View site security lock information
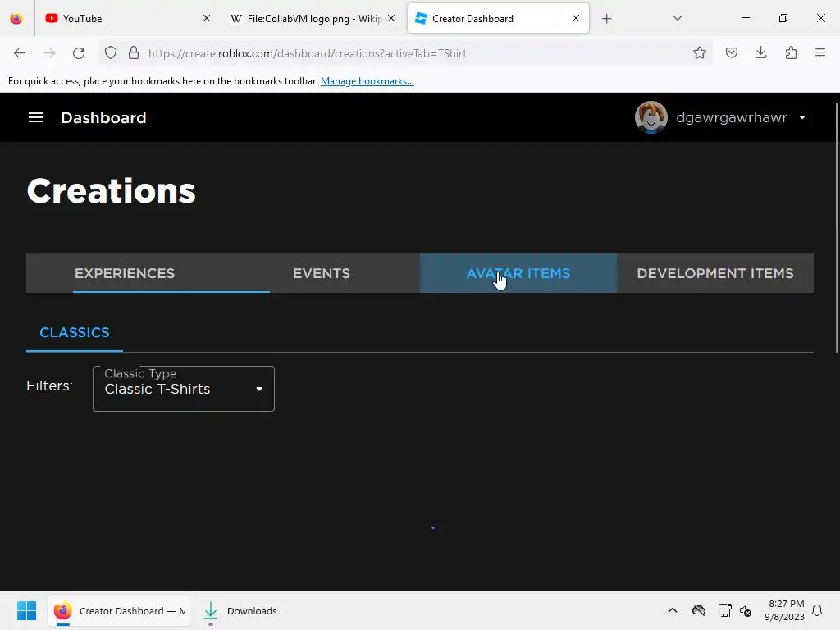Viewport: 840px width, 630px height. point(134,53)
